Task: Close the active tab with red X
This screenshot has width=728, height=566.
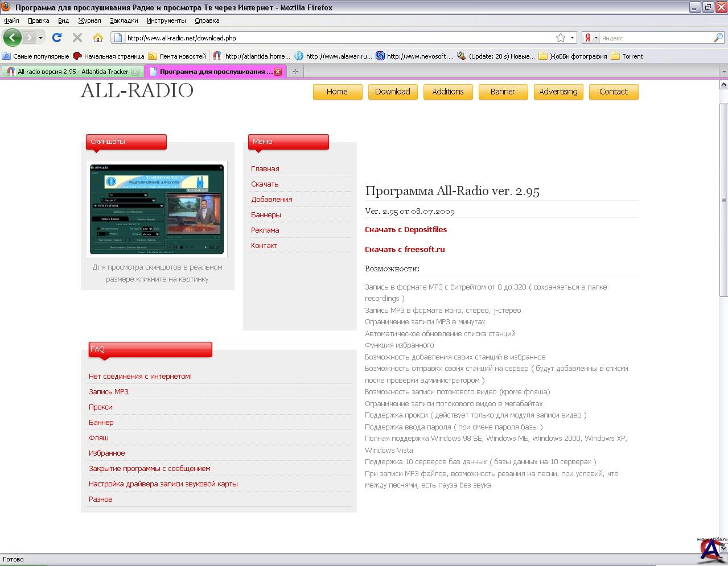Action: coord(278,72)
